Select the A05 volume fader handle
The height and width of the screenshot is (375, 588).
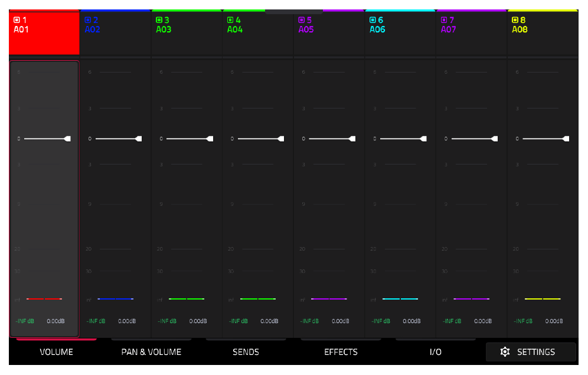coord(352,139)
